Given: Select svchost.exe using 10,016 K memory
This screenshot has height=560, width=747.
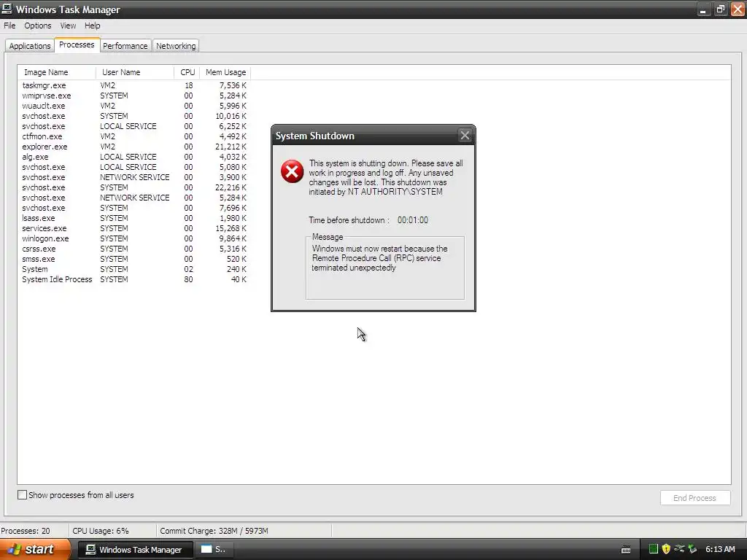Looking at the screenshot, I should (x=134, y=116).
